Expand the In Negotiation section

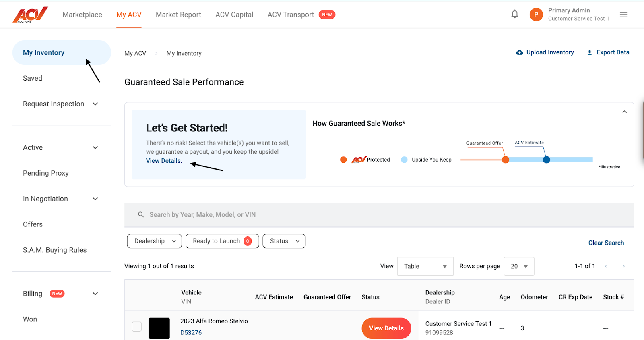95,199
